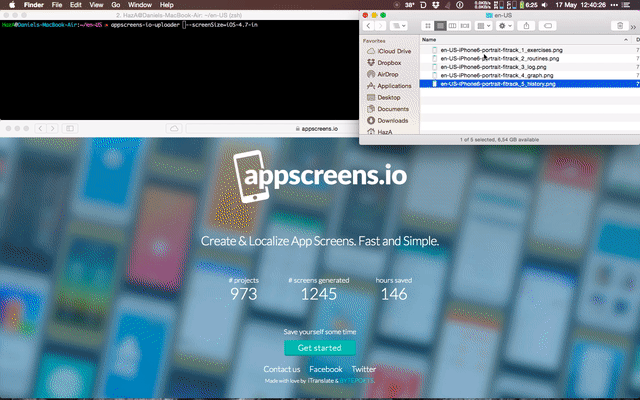
Task: Open the Finder arrange-by dropdown
Action: 484,26
